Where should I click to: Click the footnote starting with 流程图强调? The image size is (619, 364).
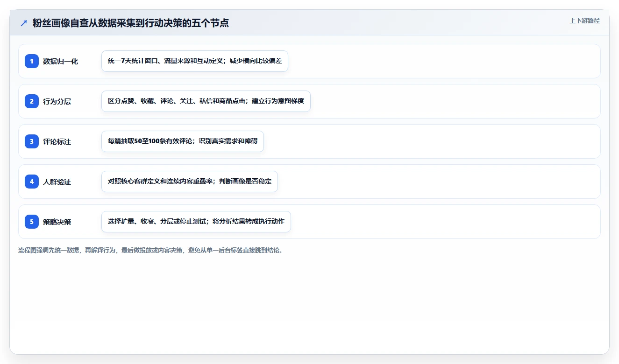coord(150,250)
